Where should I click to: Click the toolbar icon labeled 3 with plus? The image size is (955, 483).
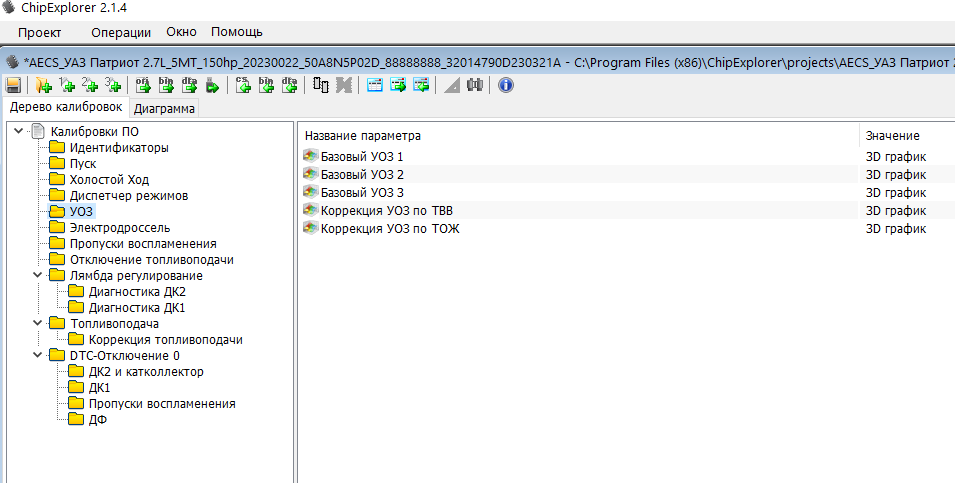pos(113,85)
